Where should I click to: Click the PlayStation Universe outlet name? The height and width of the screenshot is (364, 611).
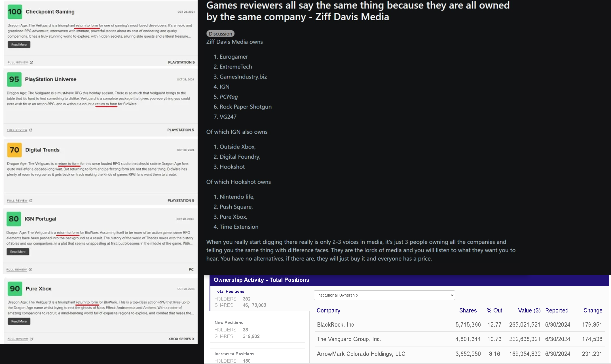point(51,79)
